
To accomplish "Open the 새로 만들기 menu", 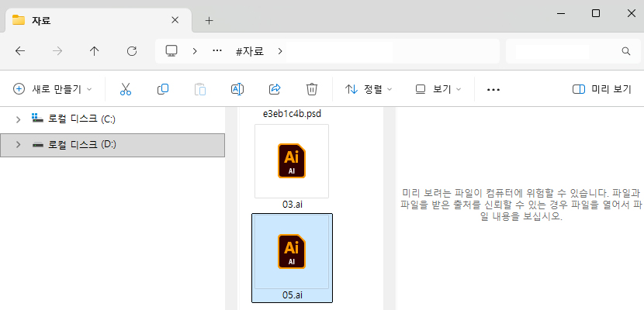I will 53,89.
